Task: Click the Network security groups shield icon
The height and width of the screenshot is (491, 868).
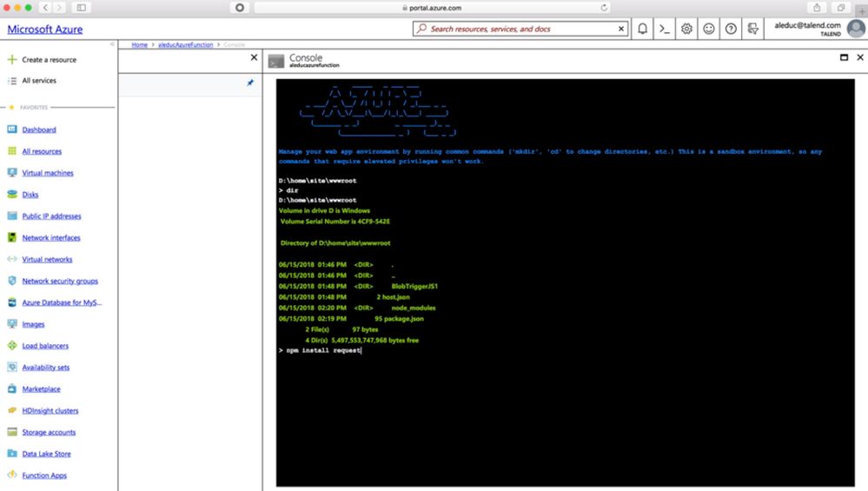Action: click(12, 280)
